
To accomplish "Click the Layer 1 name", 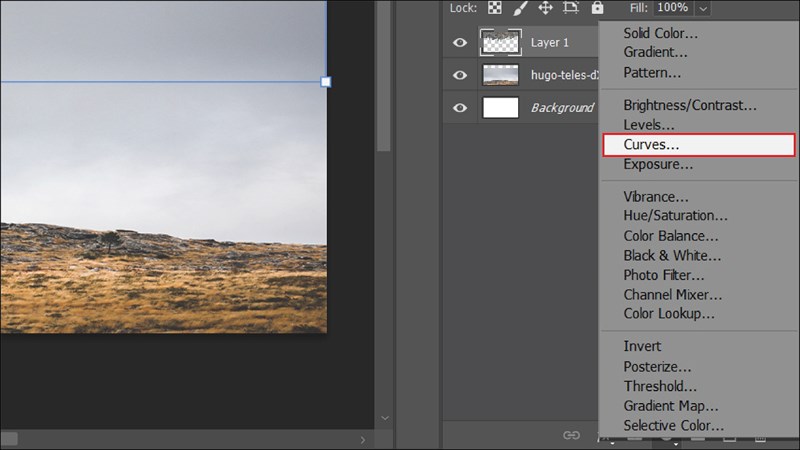I will pos(549,42).
